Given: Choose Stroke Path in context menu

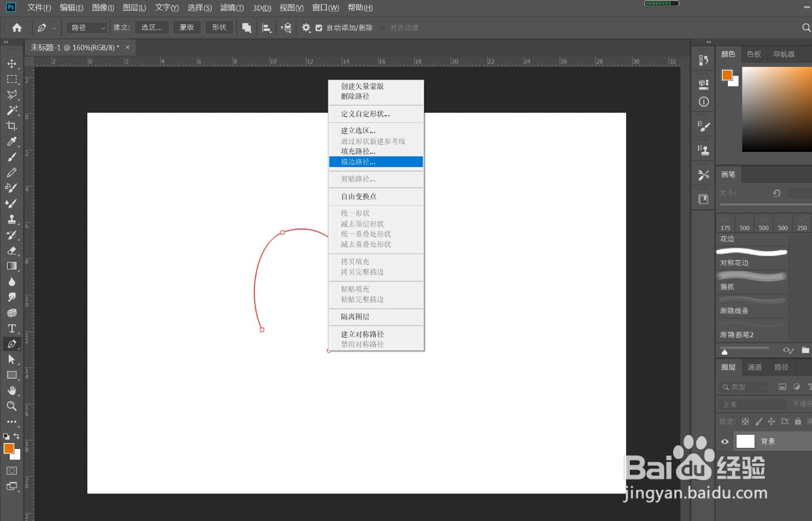Looking at the screenshot, I should pyautogui.click(x=376, y=162).
